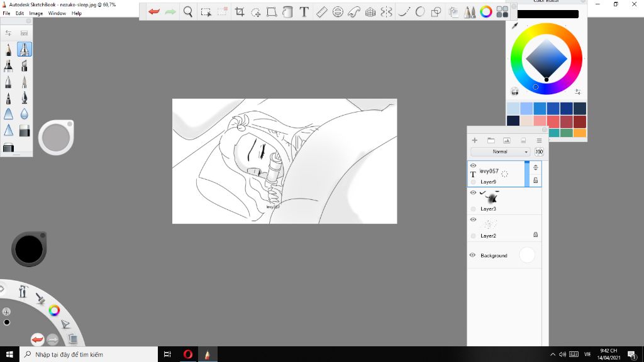Click the green Redo arrow in top toolbar
644x362 pixels.
pos(170,11)
